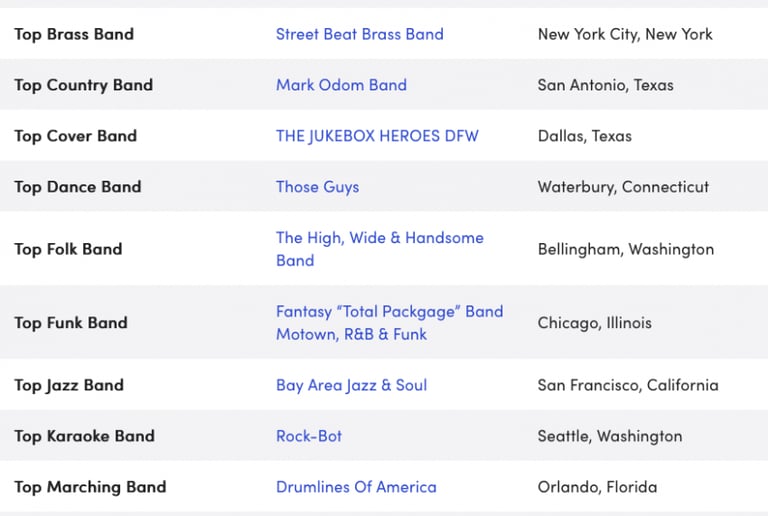Viewport: 768px width, 516px height.
Task: Open the Drumlines Of America link
Action: pos(356,488)
